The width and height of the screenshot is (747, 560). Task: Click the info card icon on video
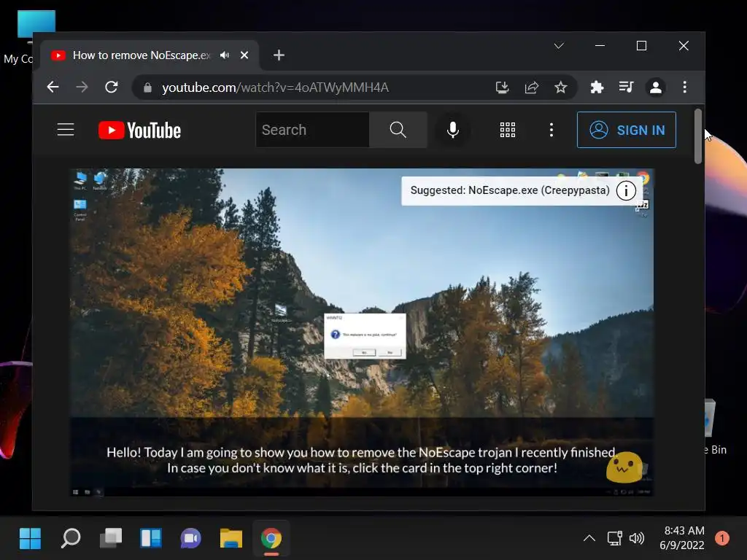click(x=626, y=191)
